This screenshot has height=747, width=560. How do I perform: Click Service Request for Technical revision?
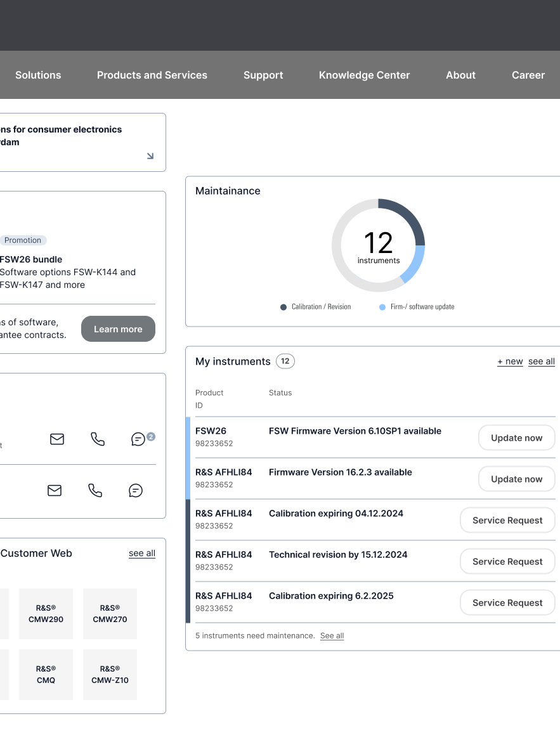(x=507, y=561)
